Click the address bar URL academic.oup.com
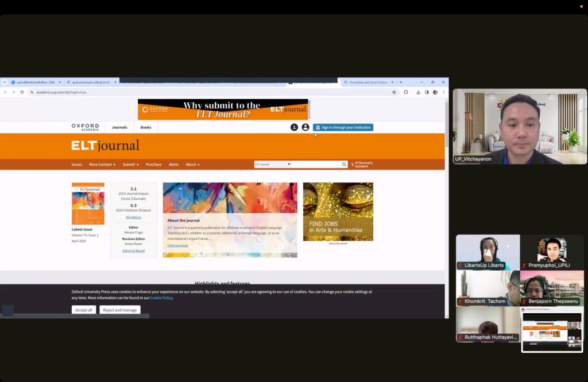The height and width of the screenshot is (382, 588). 61,92
